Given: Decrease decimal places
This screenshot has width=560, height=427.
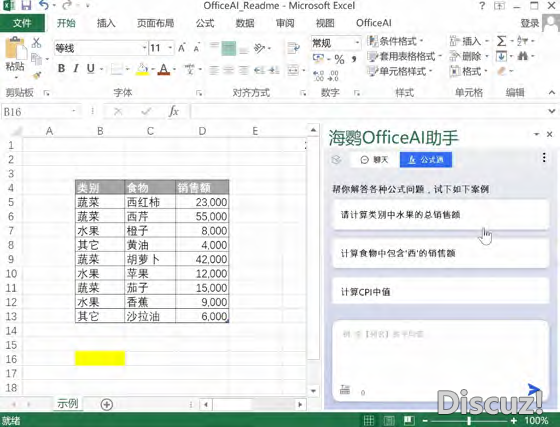Looking at the screenshot, I should (x=333, y=75).
